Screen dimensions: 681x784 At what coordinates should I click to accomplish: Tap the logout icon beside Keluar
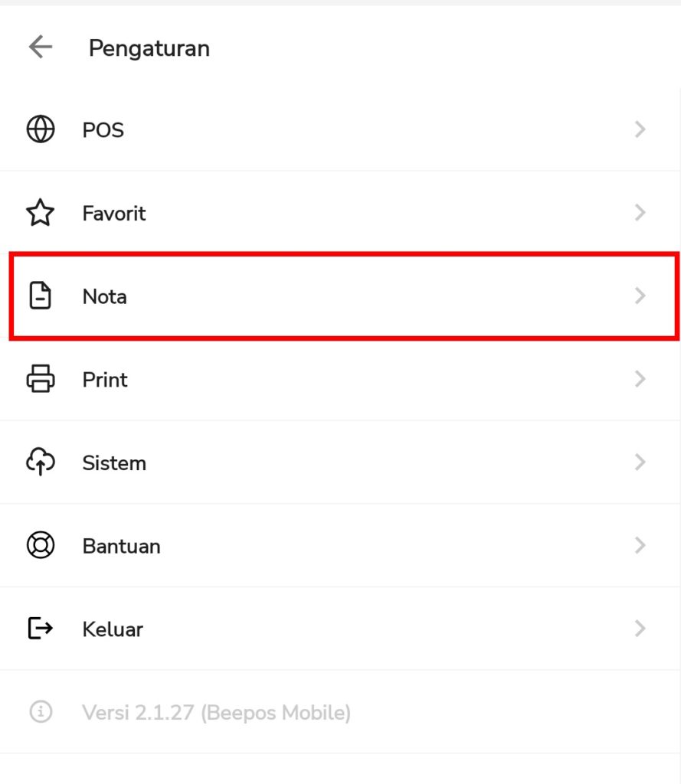[x=38, y=629]
